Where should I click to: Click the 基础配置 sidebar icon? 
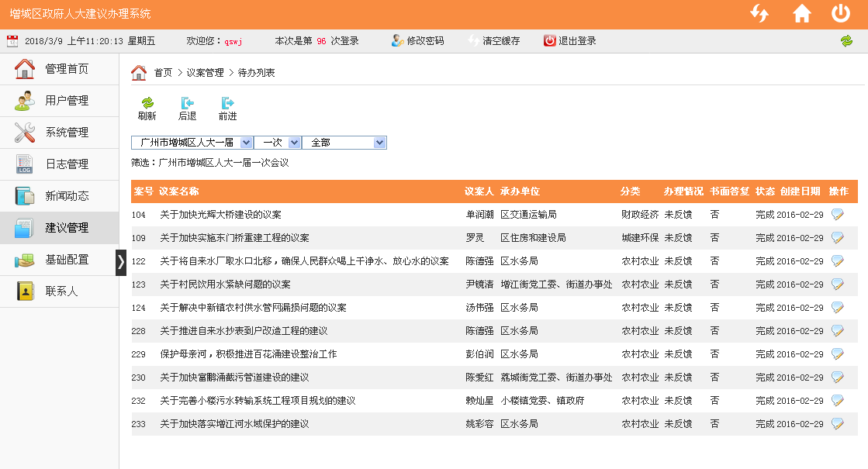click(x=24, y=260)
